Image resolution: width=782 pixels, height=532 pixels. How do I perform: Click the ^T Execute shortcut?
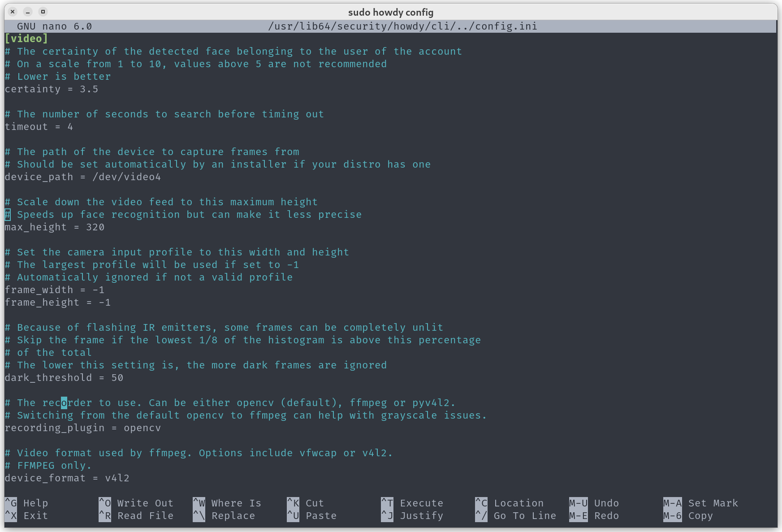coord(412,503)
